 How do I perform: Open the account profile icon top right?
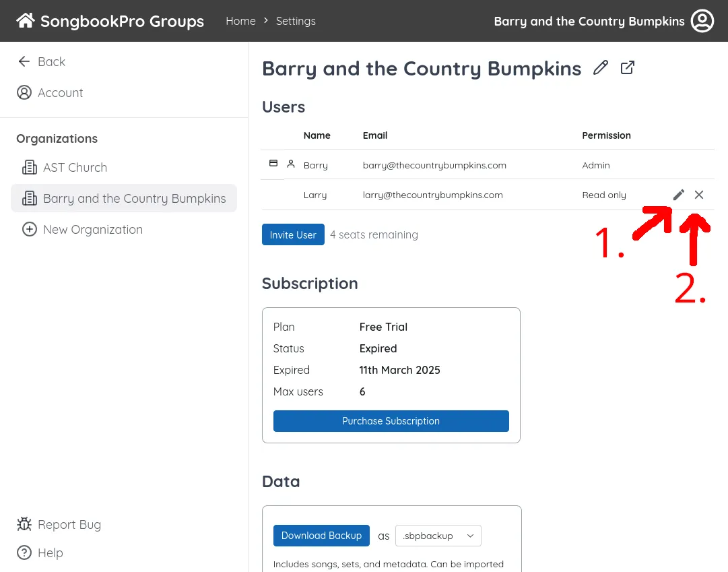tap(702, 21)
